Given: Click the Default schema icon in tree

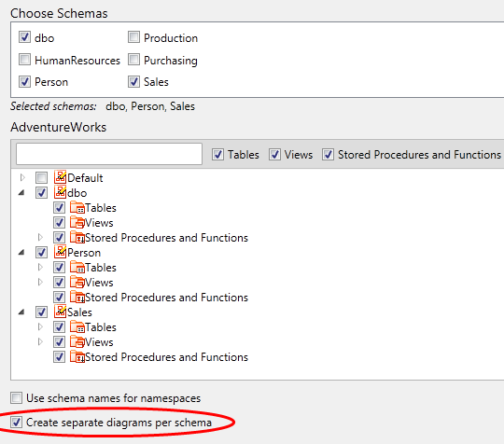Looking at the screenshot, I should click(60, 177).
